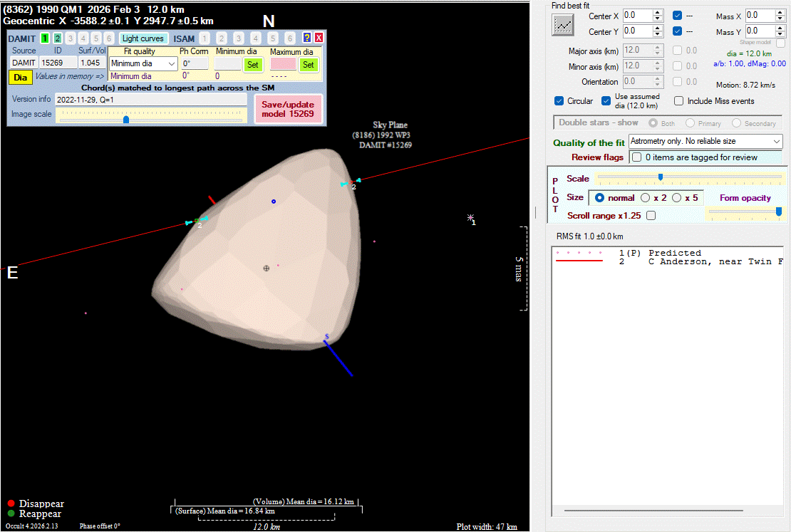Enable Include Miss events checkbox

(x=679, y=101)
